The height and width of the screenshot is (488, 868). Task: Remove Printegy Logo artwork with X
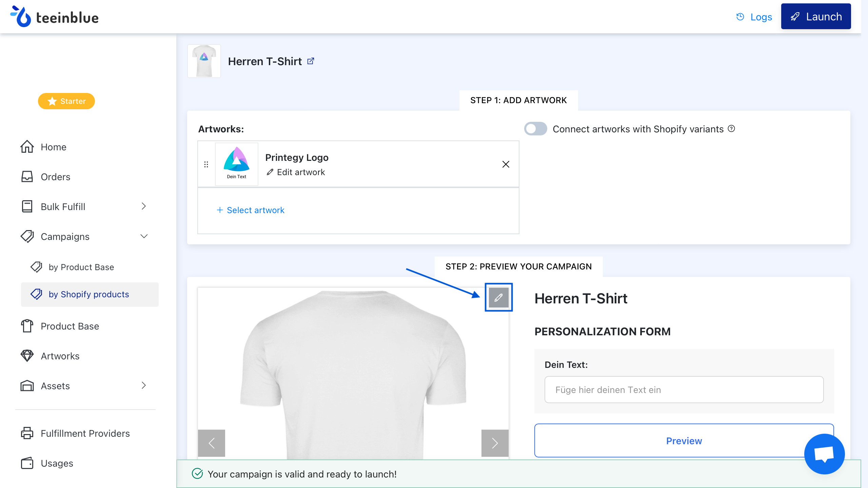click(x=506, y=164)
